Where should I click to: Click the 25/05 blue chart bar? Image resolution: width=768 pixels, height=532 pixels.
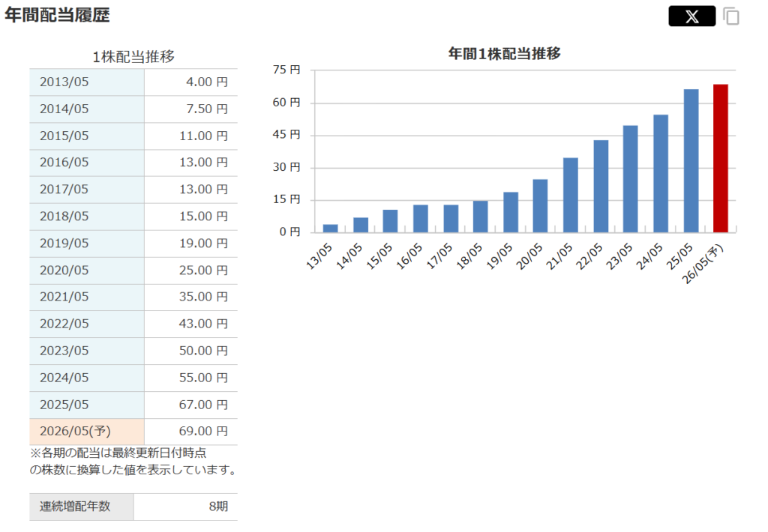(691, 160)
